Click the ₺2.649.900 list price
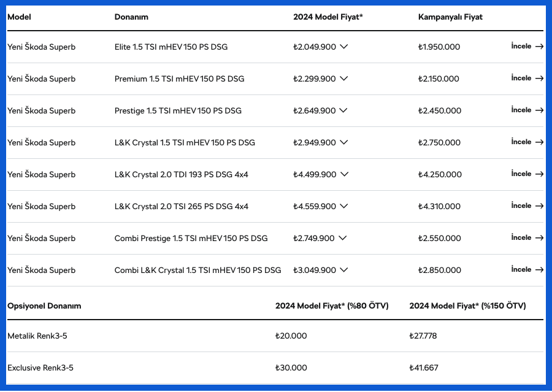This screenshot has width=552, height=392. point(315,110)
